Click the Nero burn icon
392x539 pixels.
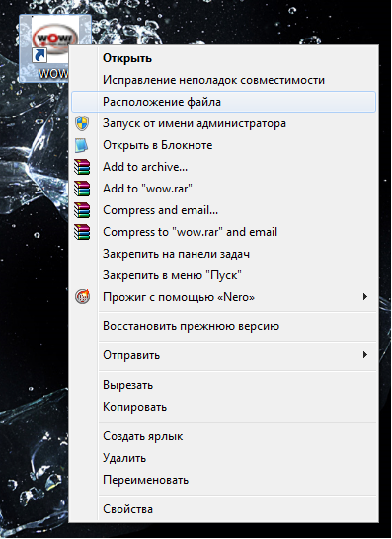click(83, 297)
